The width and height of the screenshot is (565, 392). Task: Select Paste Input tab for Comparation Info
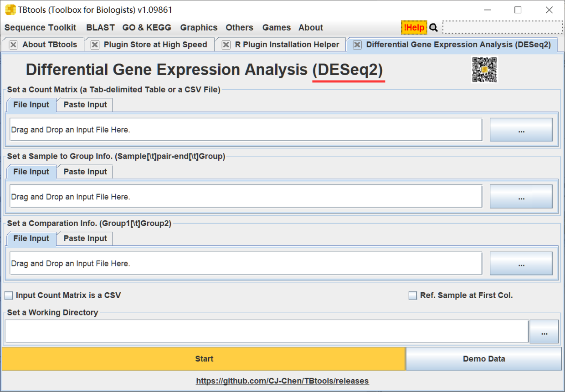[x=85, y=239]
